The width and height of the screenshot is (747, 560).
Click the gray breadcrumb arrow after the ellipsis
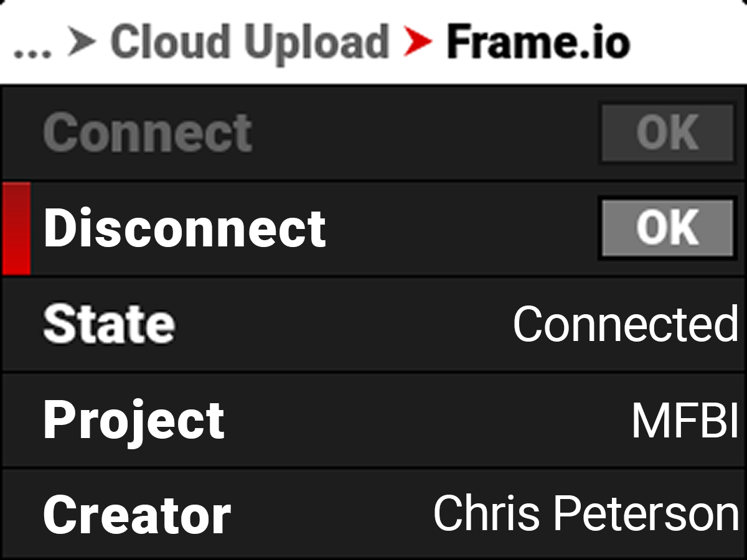tap(81, 42)
